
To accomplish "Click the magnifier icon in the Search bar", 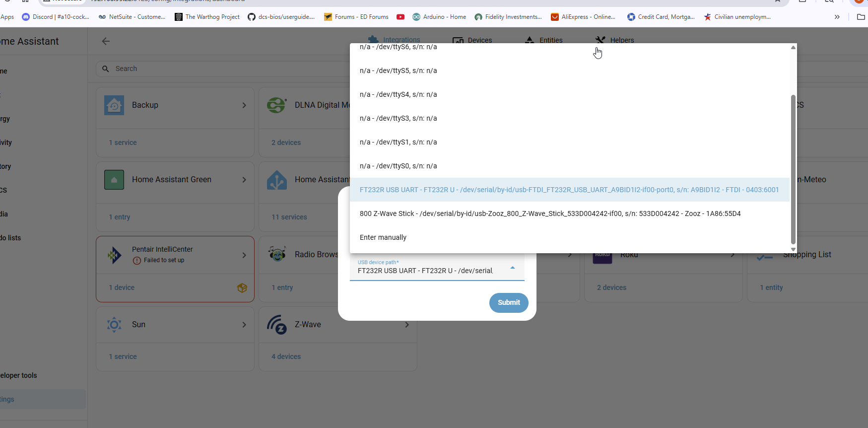I will (106, 69).
